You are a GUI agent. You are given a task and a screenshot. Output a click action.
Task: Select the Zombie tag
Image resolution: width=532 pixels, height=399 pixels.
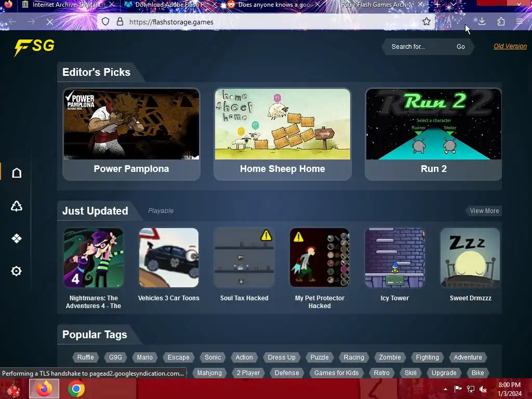pyautogui.click(x=390, y=357)
